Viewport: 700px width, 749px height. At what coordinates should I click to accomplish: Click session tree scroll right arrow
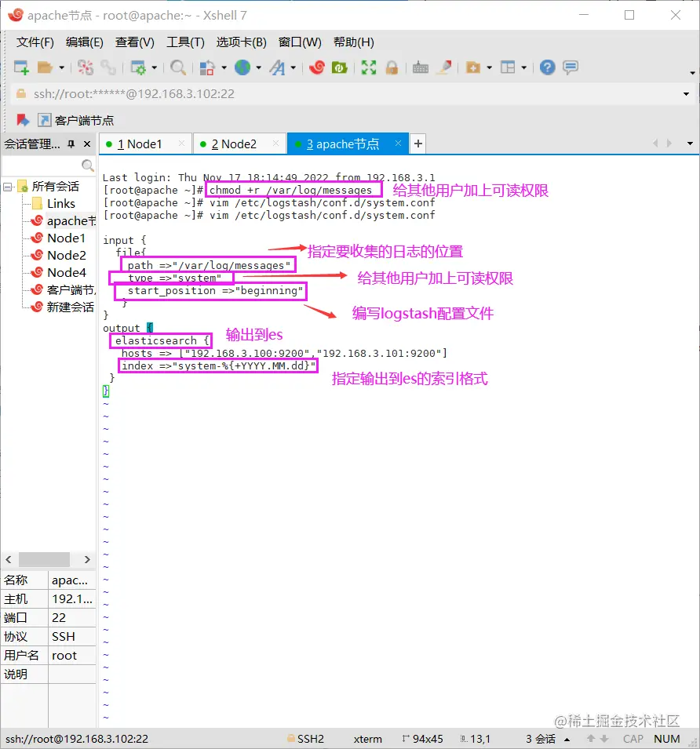87,559
